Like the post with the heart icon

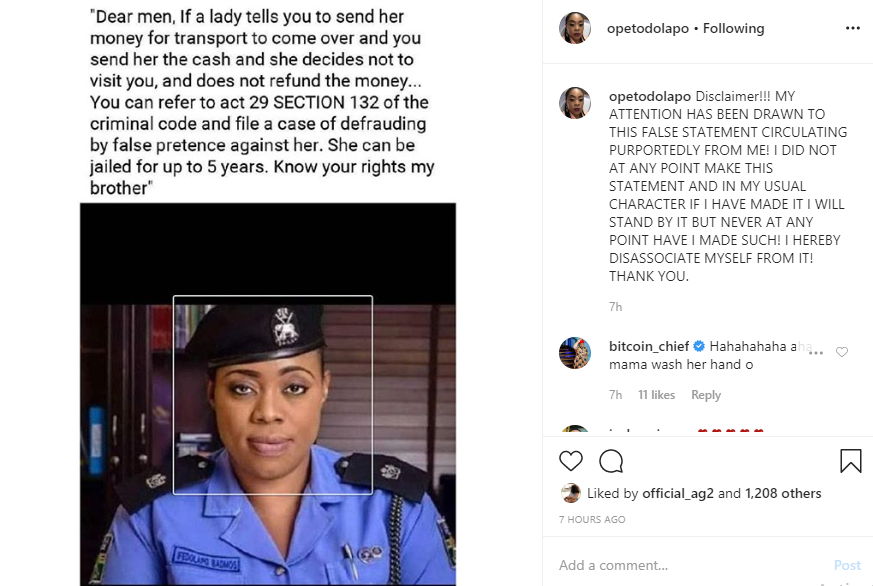point(571,461)
